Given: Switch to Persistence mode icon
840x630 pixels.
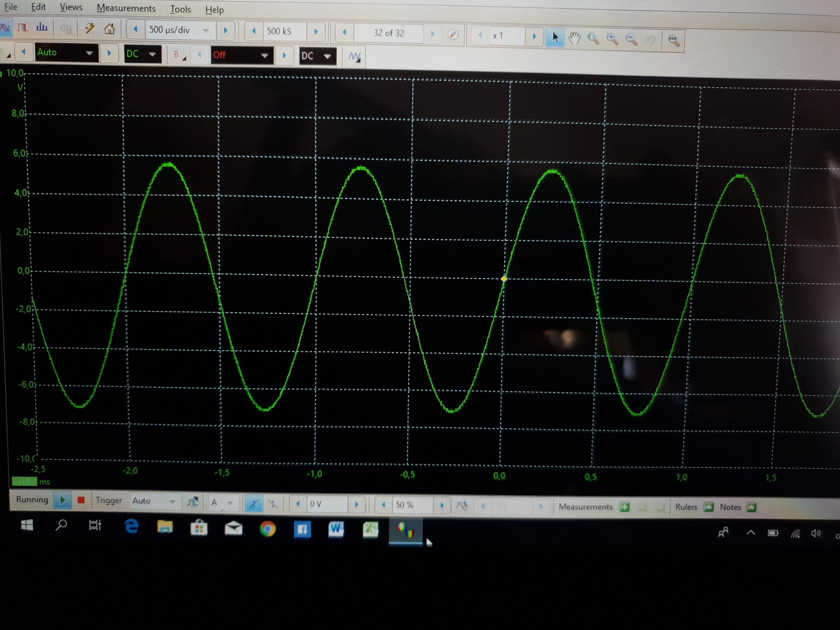Looking at the screenshot, I should tap(23, 27).
